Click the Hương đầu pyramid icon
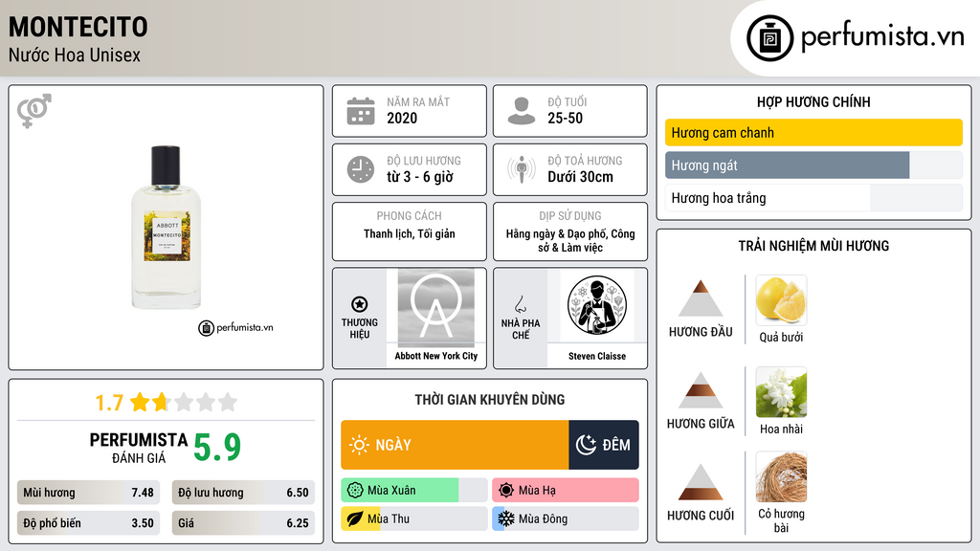Image resolution: width=980 pixels, height=551 pixels. 701,298
